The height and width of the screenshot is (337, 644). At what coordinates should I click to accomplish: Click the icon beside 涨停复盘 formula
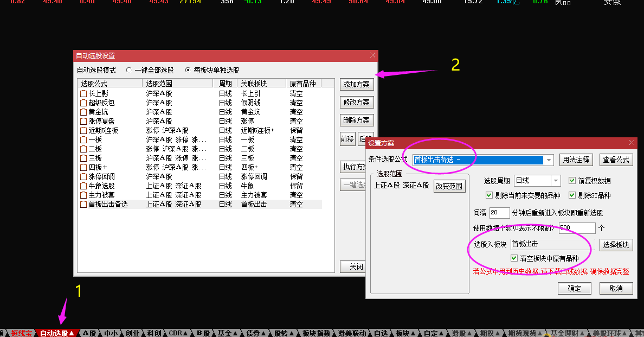83,121
